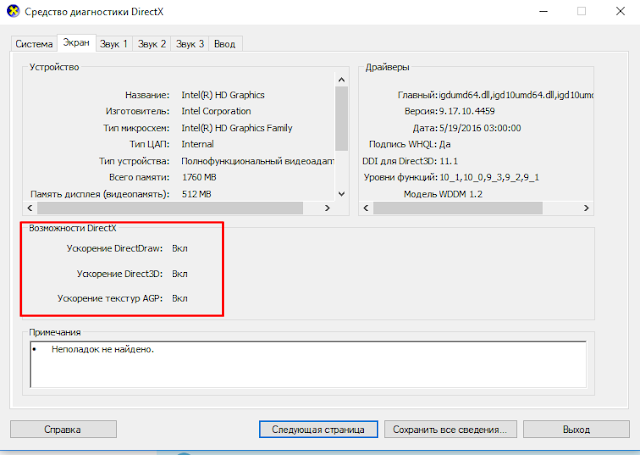Click the 'Intel Corporation' manufacturer value
640x455 pixels.
click(216, 111)
